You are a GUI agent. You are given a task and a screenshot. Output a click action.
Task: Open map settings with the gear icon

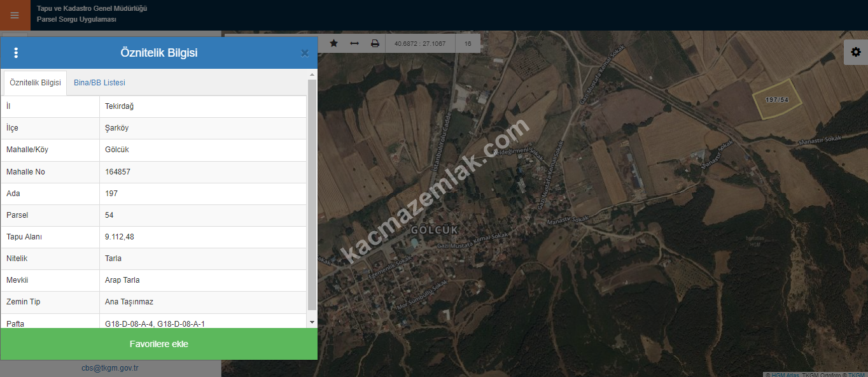(x=855, y=52)
